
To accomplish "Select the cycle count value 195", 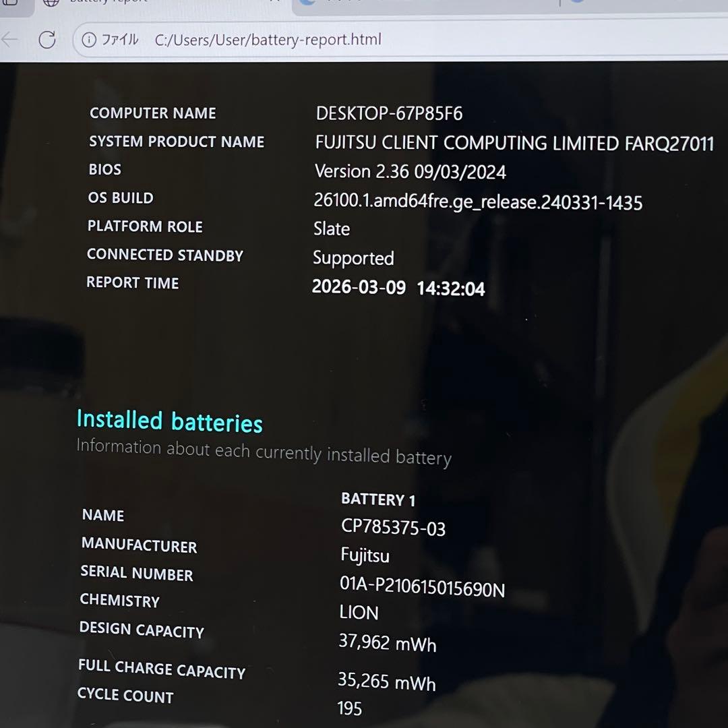I will (x=350, y=708).
